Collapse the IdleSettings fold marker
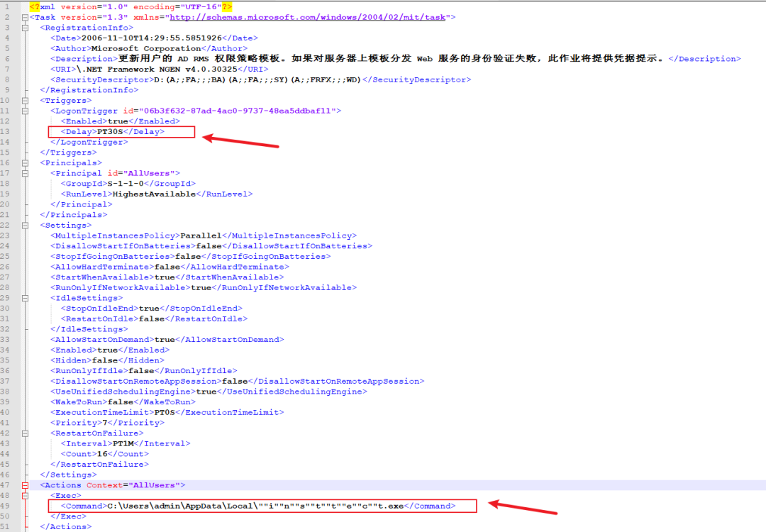Screen dimensions: 766x532 (x=25, y=298)
